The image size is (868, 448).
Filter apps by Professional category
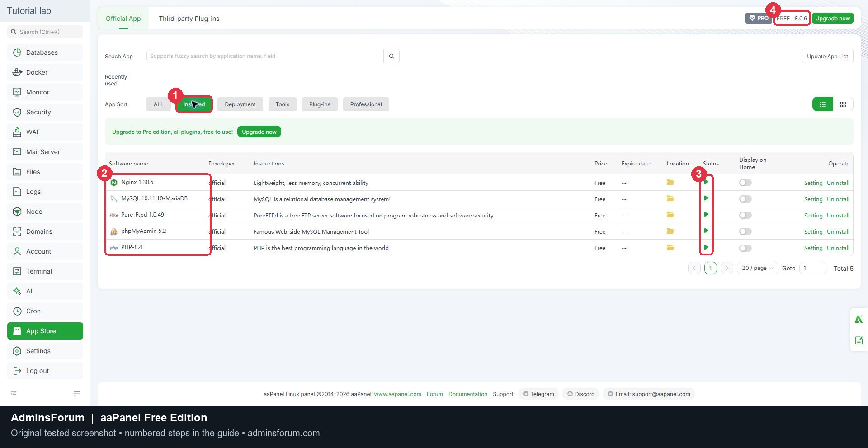pos(366,104)
